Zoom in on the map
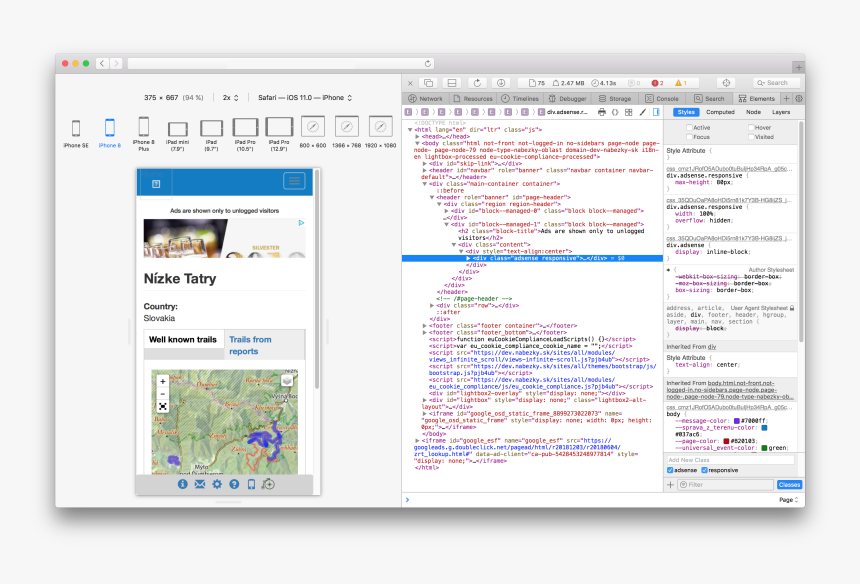The image size is (860, 584). (x=162, y=382)
